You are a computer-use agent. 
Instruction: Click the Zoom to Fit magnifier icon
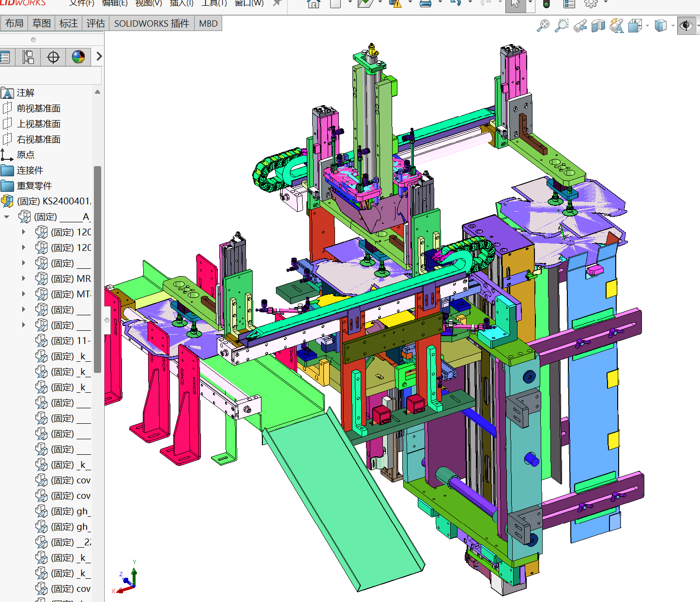click(x=543, y=25)
